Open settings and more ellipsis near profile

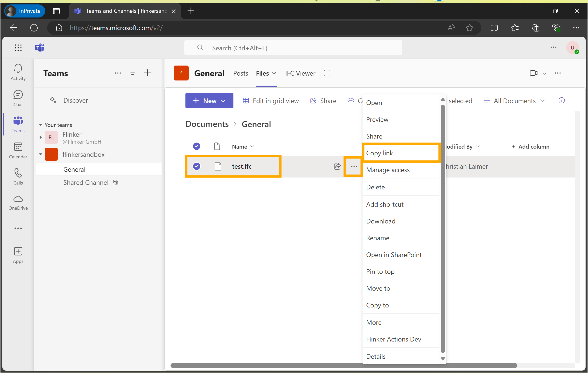click(x=553, y=47)
